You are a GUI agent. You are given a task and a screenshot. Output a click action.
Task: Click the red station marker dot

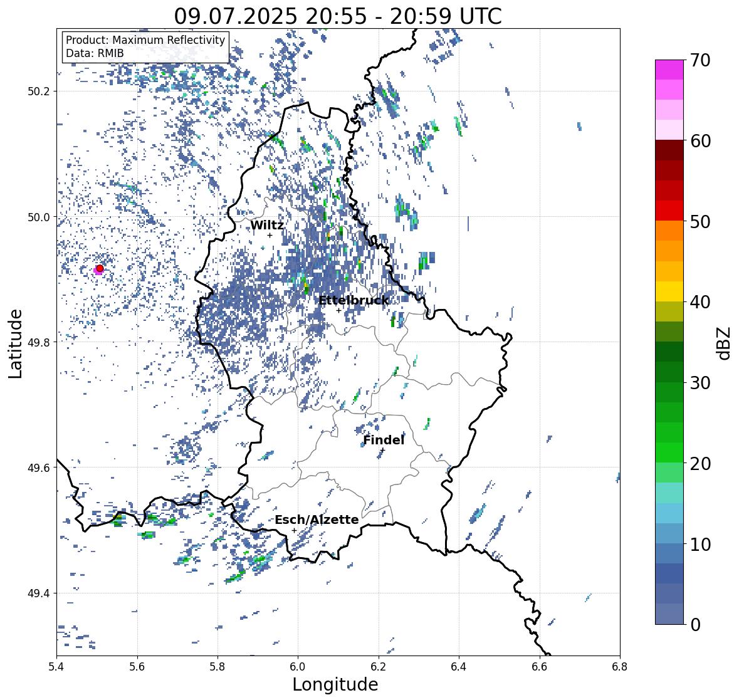pyautogui.click(x=100, y=268)
